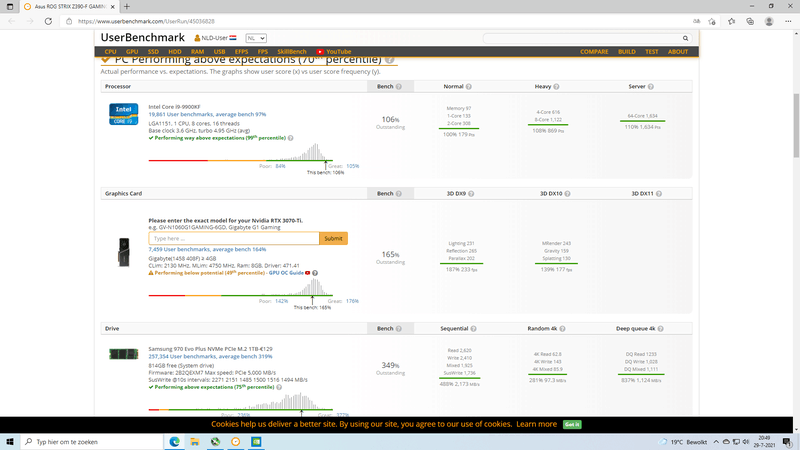
Task: Click ABOUT in the navbar
Action: coord(678,52)
